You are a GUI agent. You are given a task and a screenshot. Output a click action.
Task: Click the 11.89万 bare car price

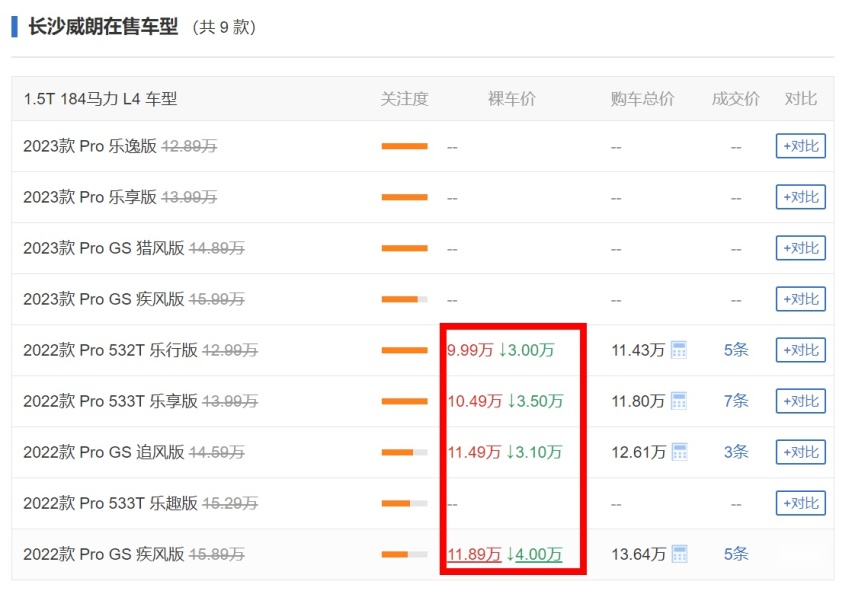[474, 554]
